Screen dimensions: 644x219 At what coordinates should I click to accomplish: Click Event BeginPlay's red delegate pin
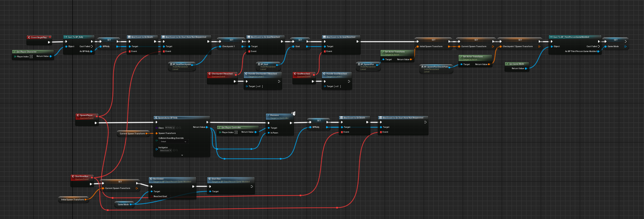(x=50, y=37)
